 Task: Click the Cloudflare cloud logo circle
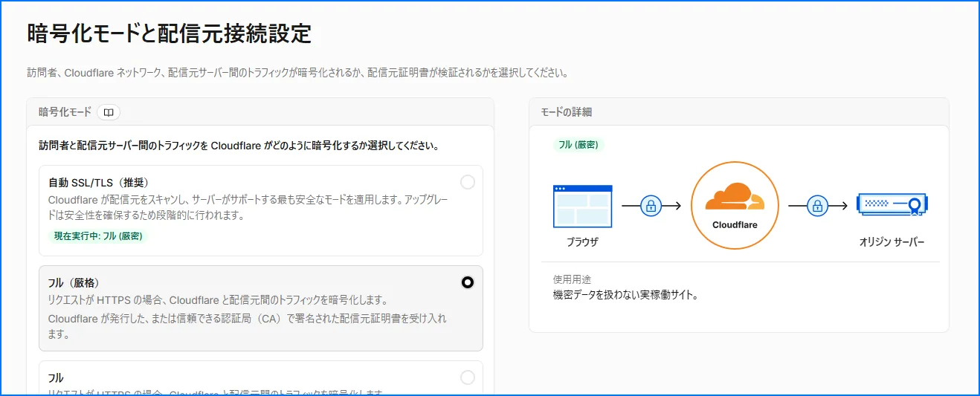tap(735, 206)
